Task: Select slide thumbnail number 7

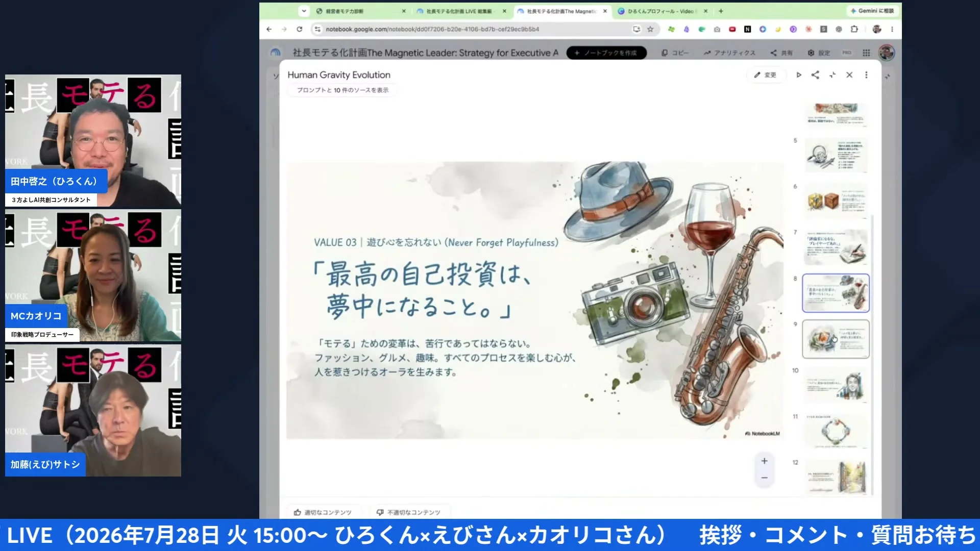Action: [836, 247]
